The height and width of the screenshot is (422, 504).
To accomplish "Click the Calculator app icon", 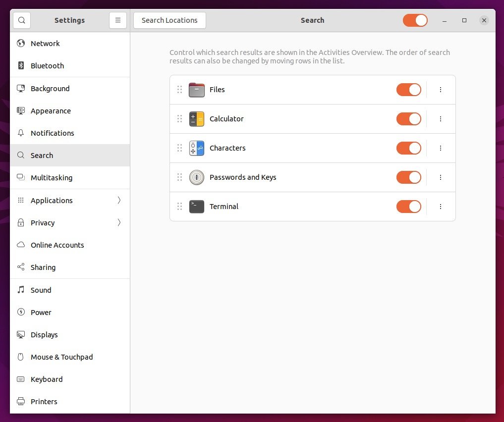I will [196, 119].
